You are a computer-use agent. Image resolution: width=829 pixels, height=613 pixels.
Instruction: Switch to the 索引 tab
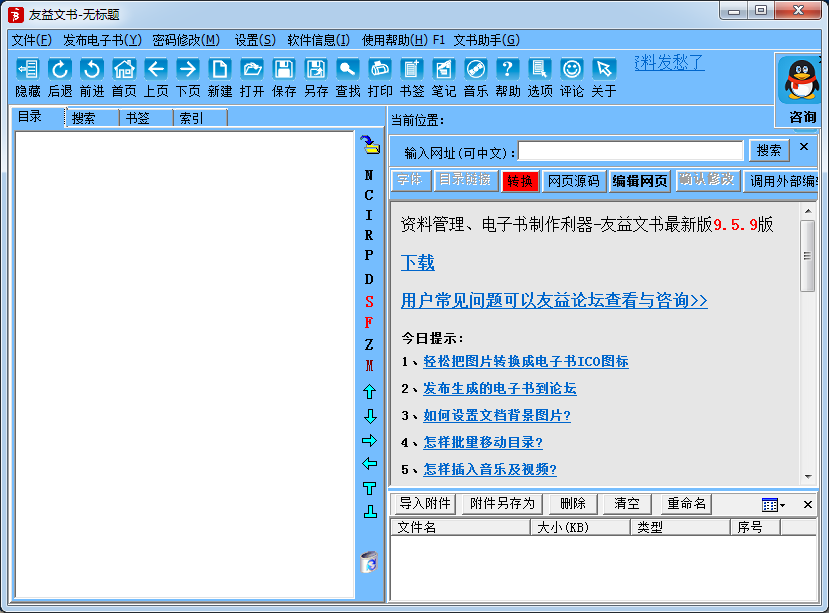[x=200, y=118]
